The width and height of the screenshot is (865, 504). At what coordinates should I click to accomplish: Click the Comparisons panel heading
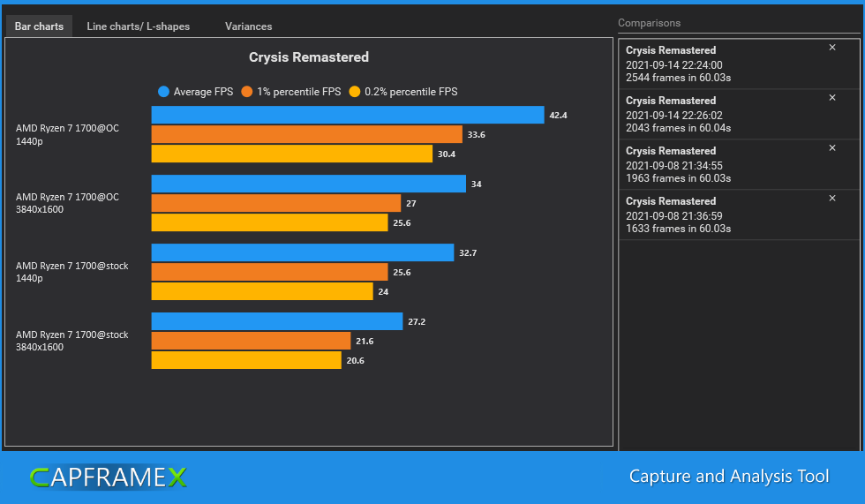coord(649,23)
